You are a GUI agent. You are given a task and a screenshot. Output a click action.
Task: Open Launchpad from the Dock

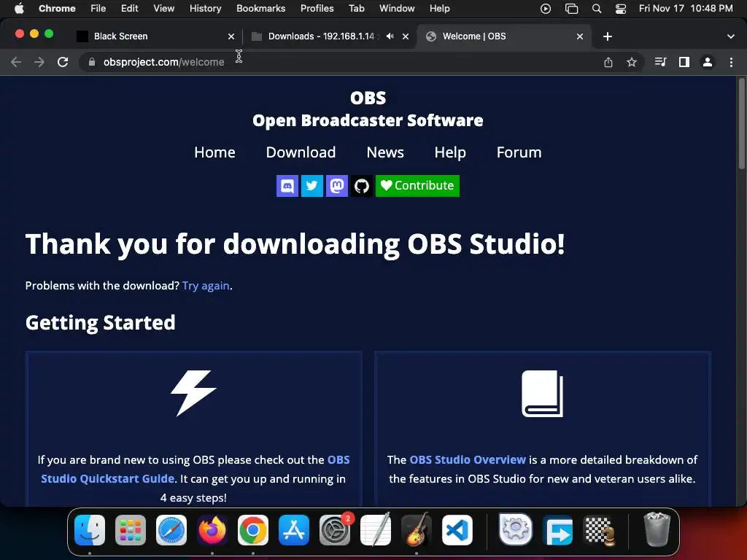131,530
